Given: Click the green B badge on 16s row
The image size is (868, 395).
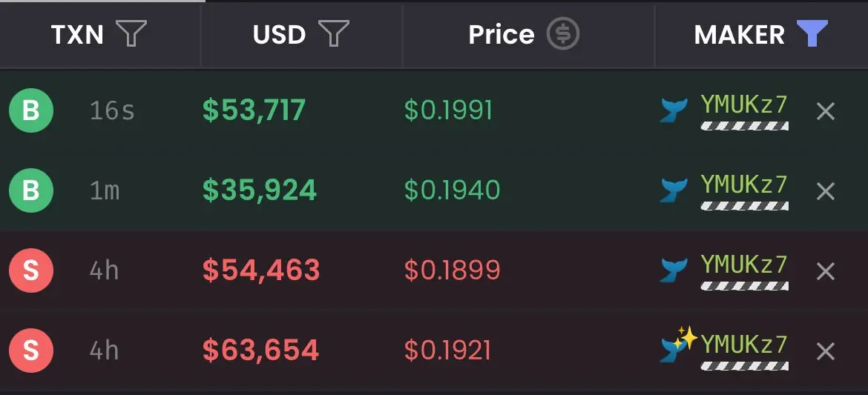Looking at the screenshot, I should [31, 110].
